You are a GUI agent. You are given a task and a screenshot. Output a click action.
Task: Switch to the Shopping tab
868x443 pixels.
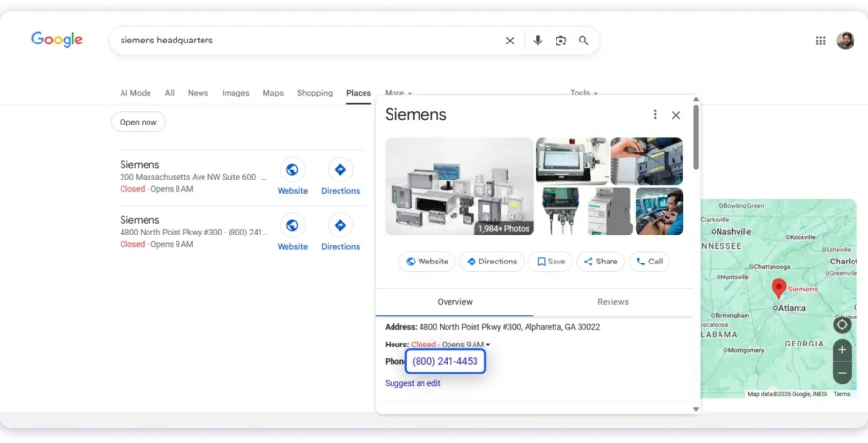(x=314, y=93)
